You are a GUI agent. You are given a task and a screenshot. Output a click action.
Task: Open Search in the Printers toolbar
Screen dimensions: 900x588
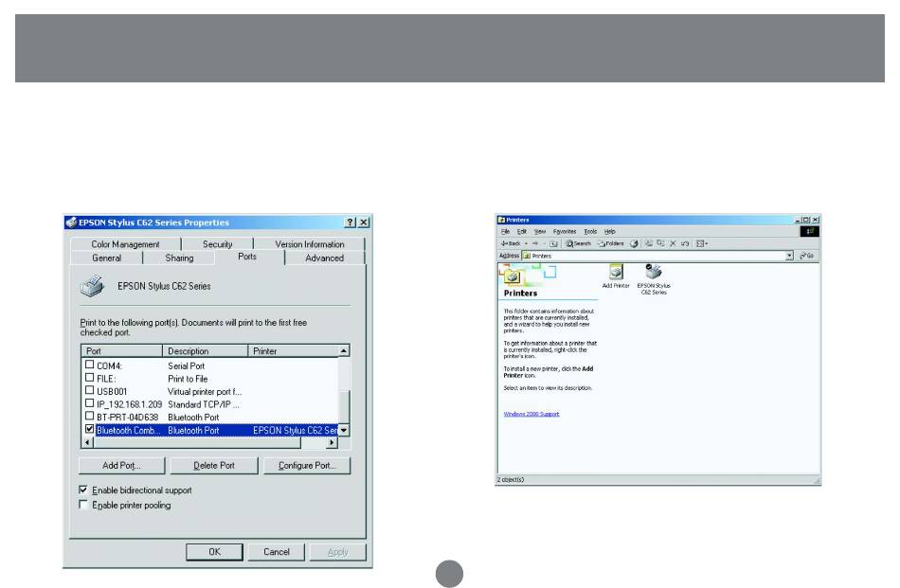(x=578, y=243)
